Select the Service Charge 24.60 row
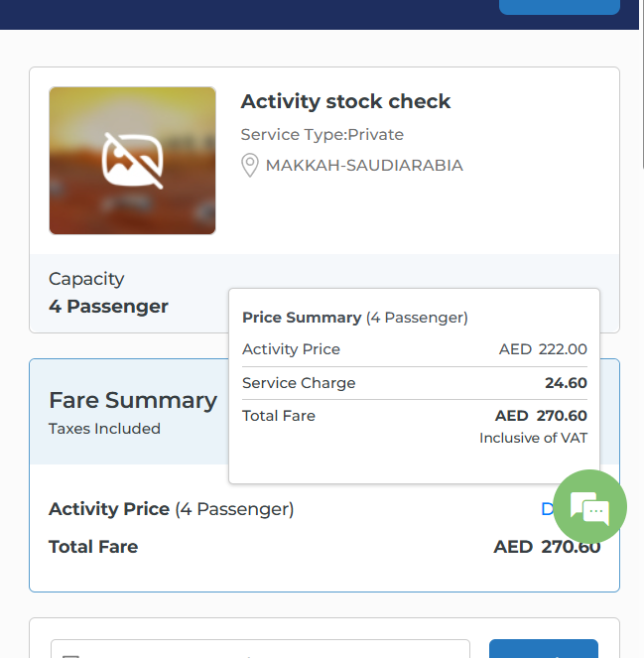Viewport: 644px width, 658px height. (414, 383)
